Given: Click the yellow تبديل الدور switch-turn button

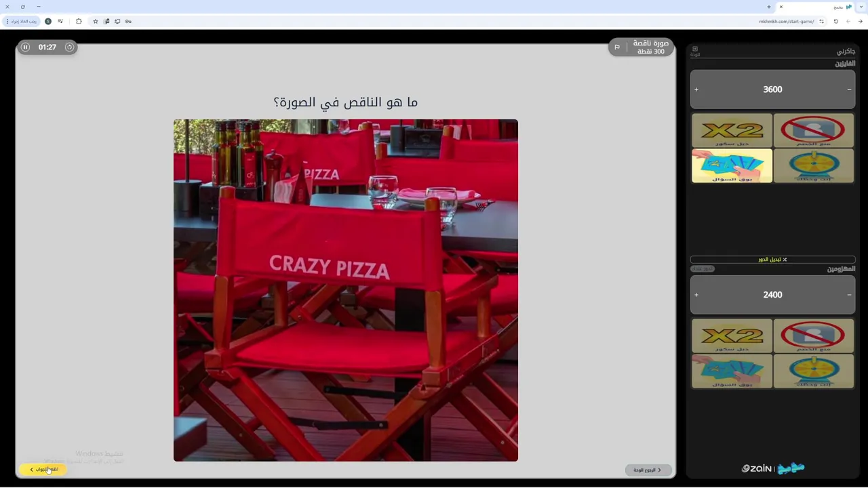Looking at the screenshot, I should 772,260.
